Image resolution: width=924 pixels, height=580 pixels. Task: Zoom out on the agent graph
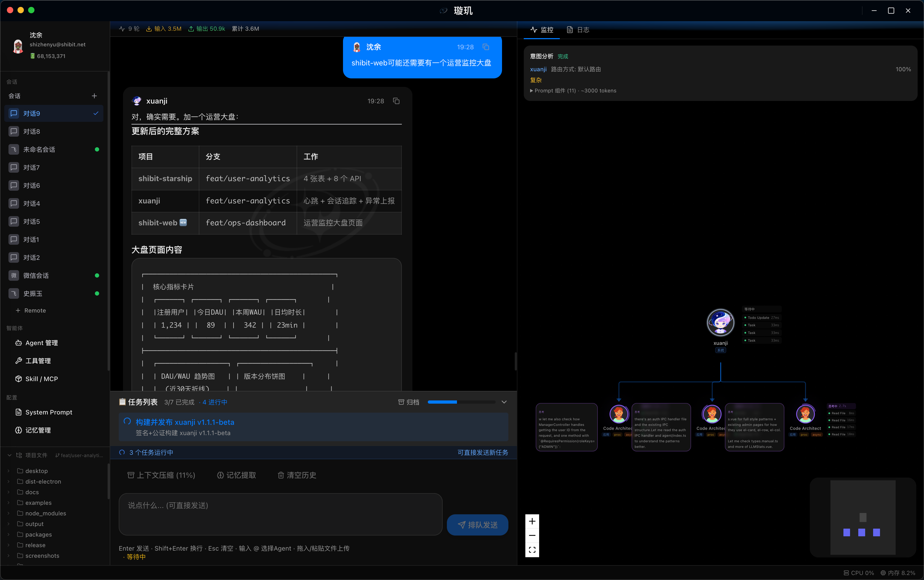(x=532, y=536)
